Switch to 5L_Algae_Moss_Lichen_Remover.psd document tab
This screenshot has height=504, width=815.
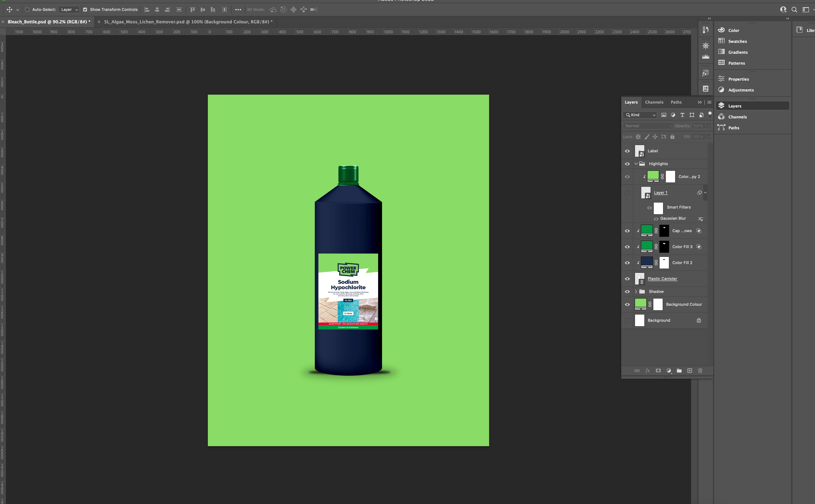tap(188, 22)
